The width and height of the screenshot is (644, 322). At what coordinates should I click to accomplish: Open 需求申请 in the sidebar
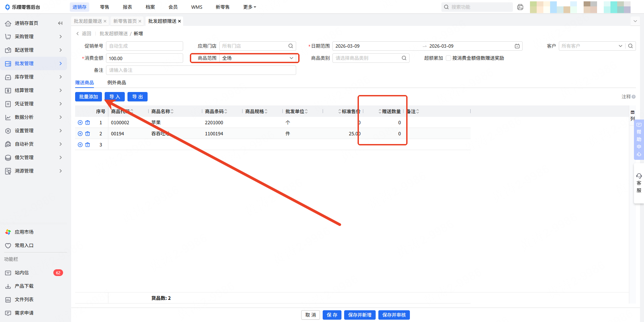[24, 313]
